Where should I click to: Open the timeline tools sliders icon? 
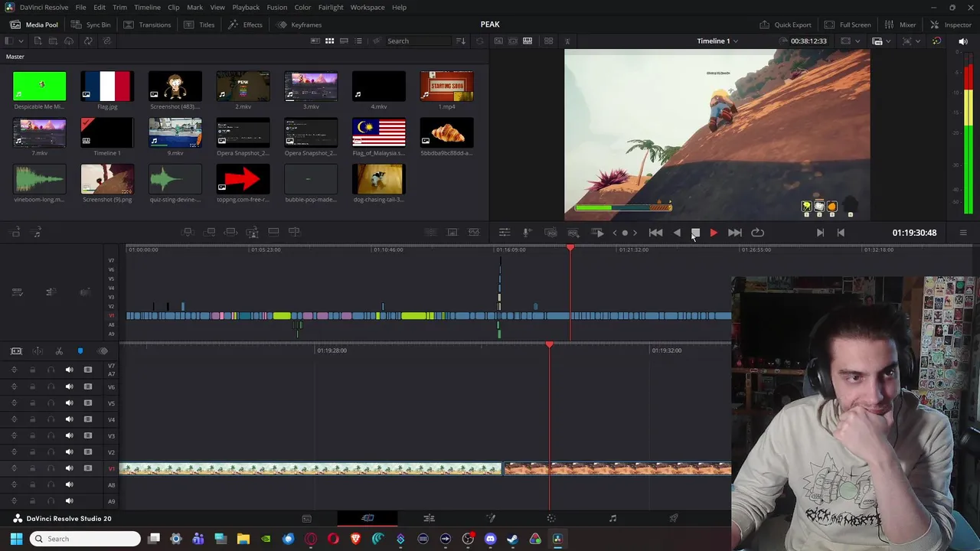(x=505, y=233)
